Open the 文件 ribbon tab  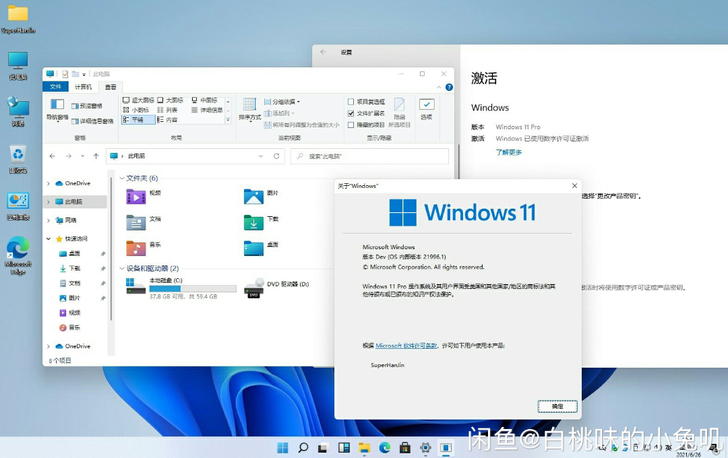click(55, 87)
